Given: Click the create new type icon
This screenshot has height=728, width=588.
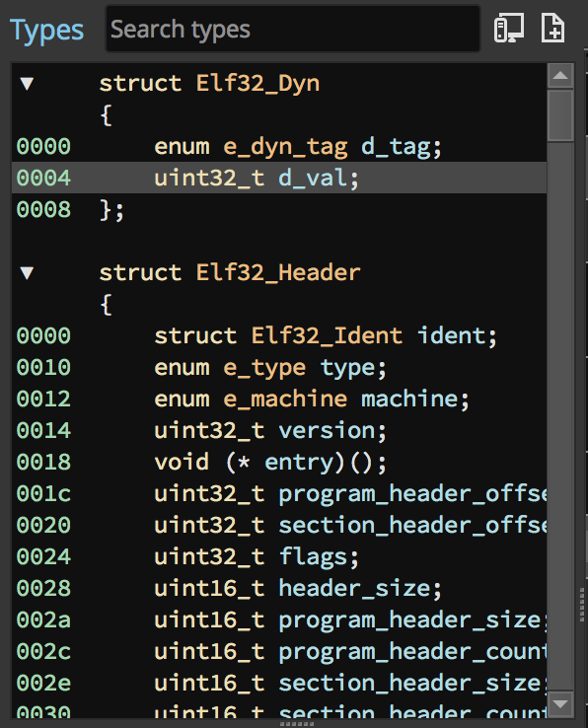Looking at the screenshot, I should click(553, 29).
